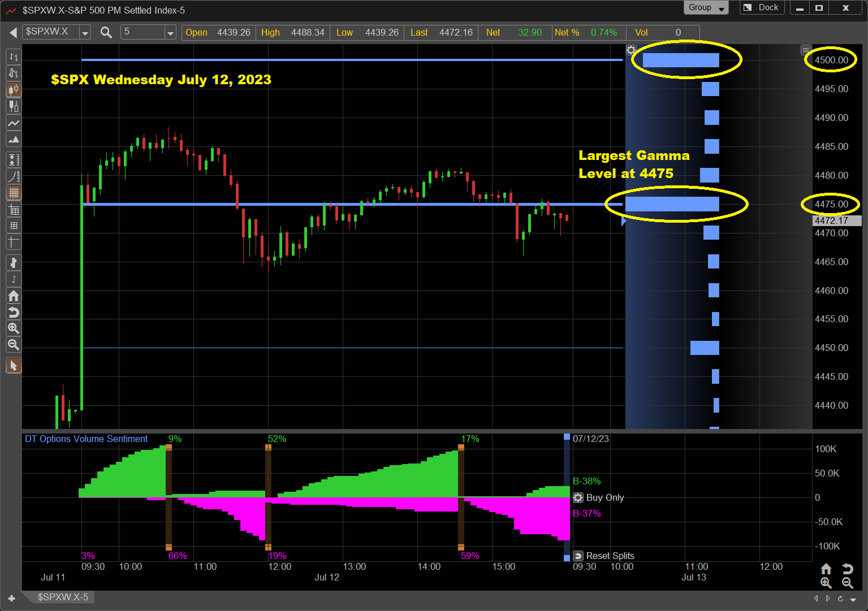The height and width of the screenshot is (611, 868).
Task: Toggle the candlestick chart style button
Action: click(14, 90)
